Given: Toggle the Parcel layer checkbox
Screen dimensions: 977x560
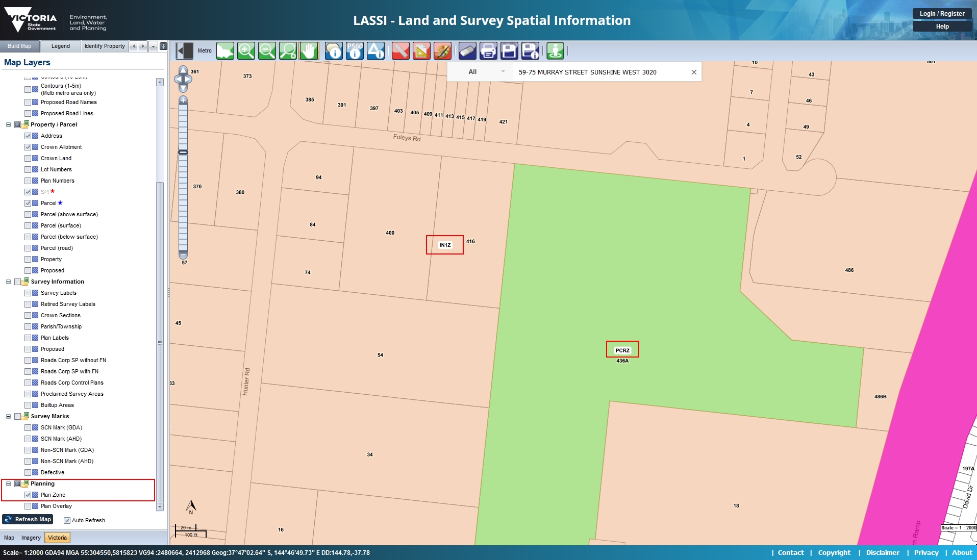Looking at the screenshot, I should [x=28, y=203].
